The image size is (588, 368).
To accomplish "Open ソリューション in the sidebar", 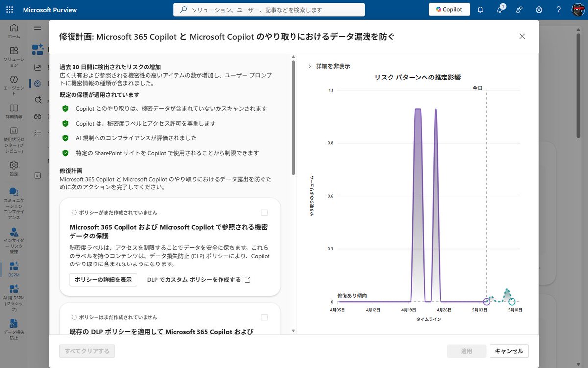I will pos(14,57).
